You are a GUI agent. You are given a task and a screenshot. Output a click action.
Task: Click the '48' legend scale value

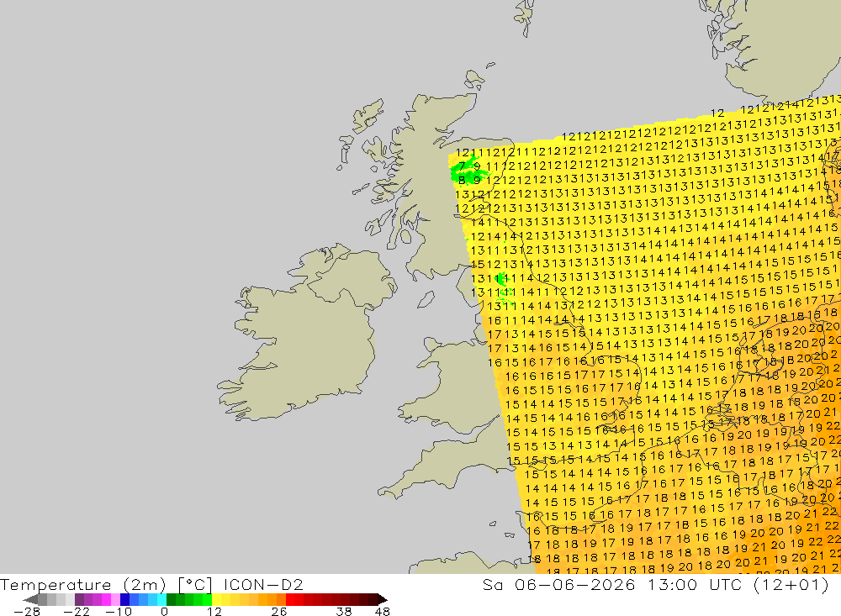coord(383,611)
